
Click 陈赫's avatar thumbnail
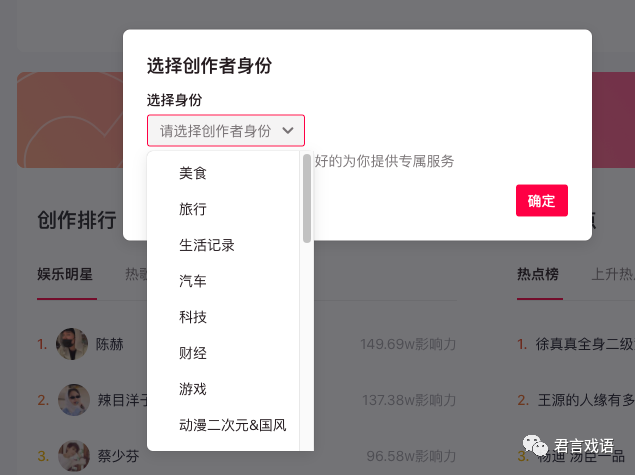pyautogui.click(x=72, y=344)
